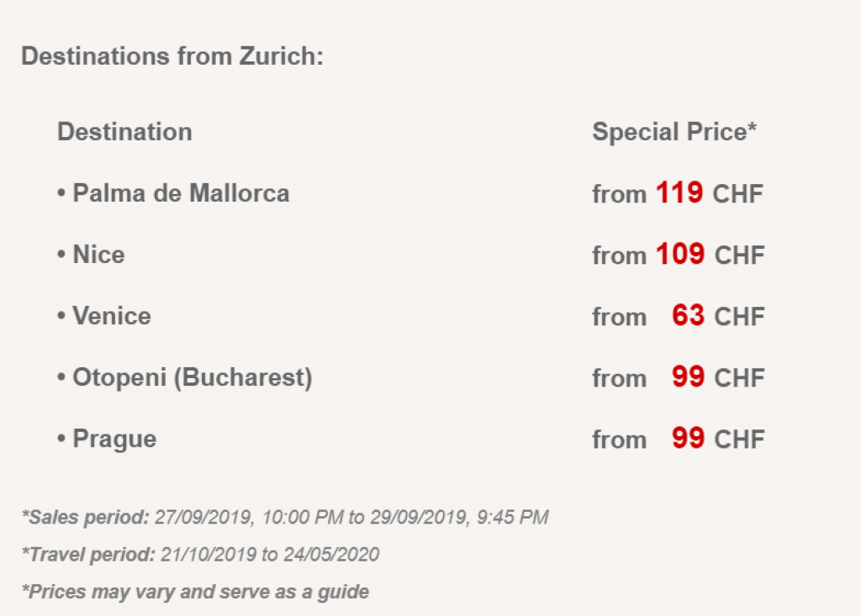Screen dimensions: 861x616
Task: Click the red 109 price number
Action: 680,255
